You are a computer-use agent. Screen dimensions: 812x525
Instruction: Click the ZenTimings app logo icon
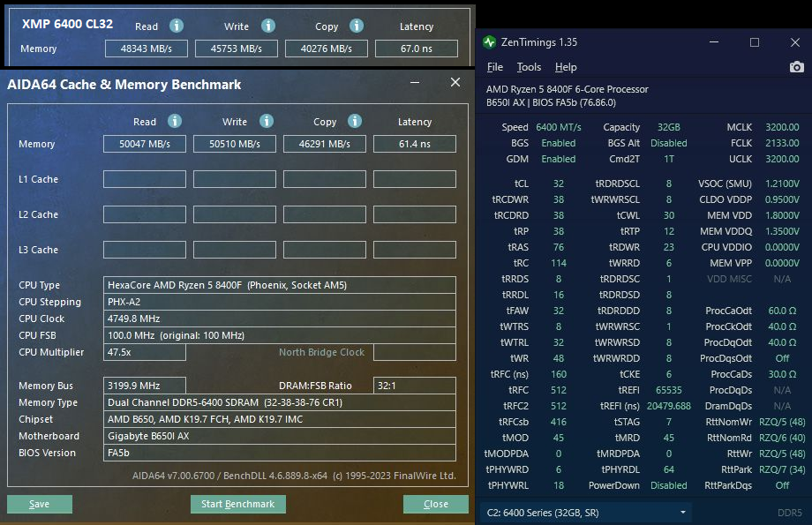(x=491, y=42)
